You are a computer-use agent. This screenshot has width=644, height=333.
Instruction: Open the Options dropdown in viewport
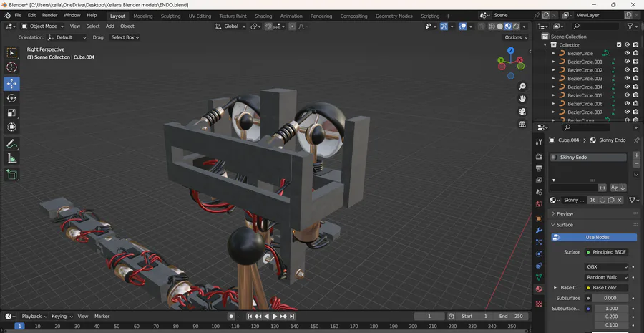point(516,37)
